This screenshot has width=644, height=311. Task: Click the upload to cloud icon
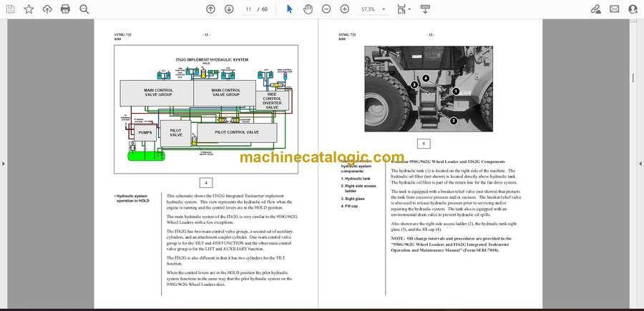click(x=47, y=9)
